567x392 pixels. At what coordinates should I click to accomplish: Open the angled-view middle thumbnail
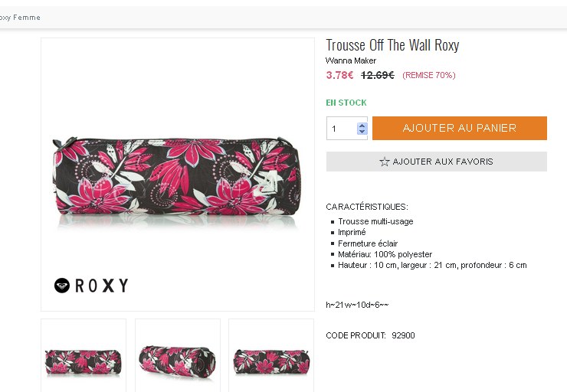(177, 358)
